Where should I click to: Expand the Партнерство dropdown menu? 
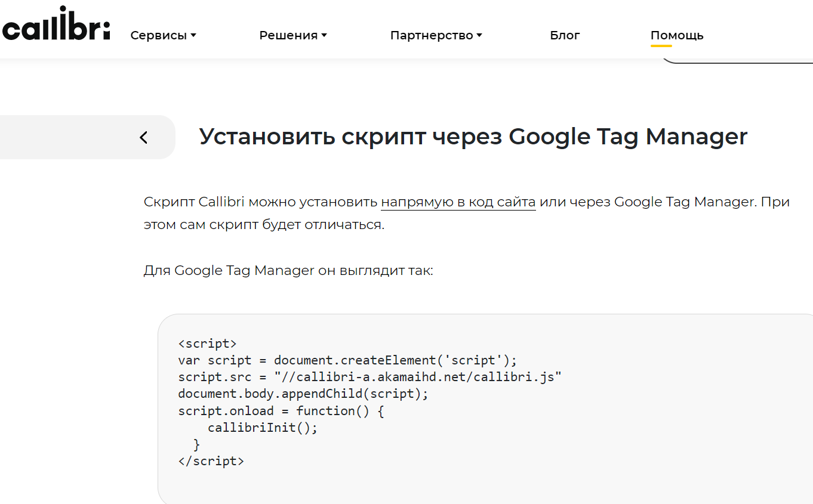tap(436, 36)
